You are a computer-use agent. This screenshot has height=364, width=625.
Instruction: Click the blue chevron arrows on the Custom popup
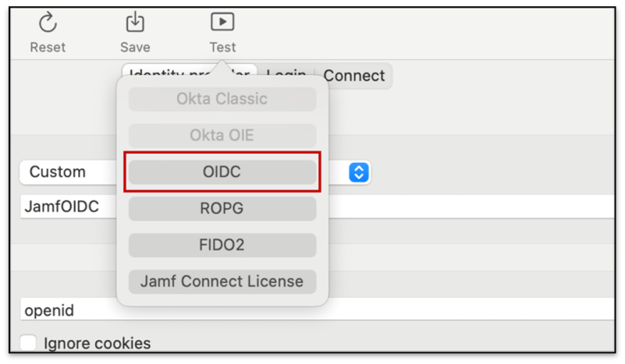[x=358, y=172]
